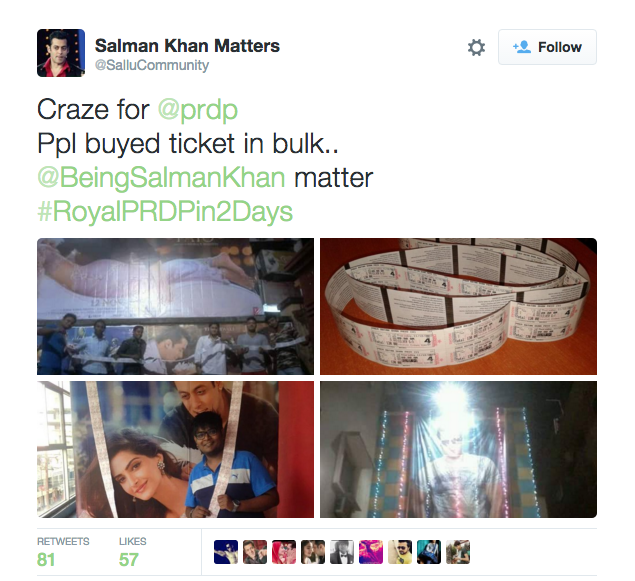Viewport: 635px width, 581px height.
Task: Open the pink and purple liker avatar
Action: (371, 552)
